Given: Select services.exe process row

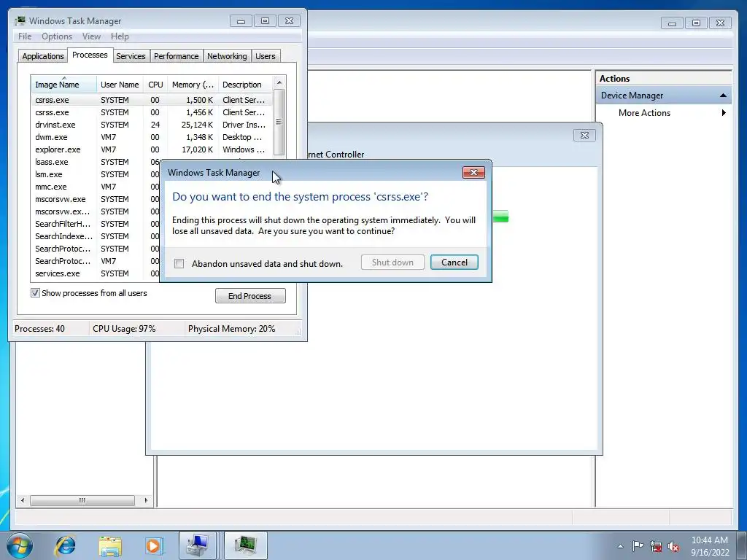Looking at the screenshot, I should [x=96, y=273].
